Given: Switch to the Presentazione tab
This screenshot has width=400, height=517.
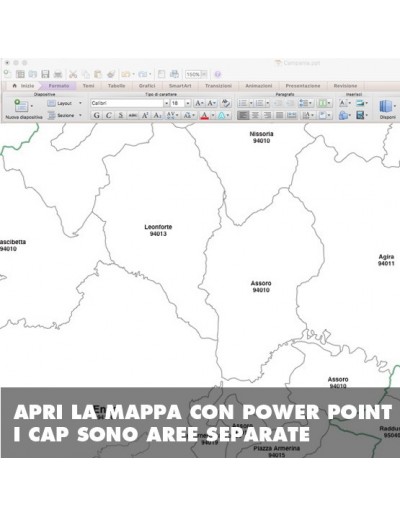Looking at the screenshot, I should point(303,86).
